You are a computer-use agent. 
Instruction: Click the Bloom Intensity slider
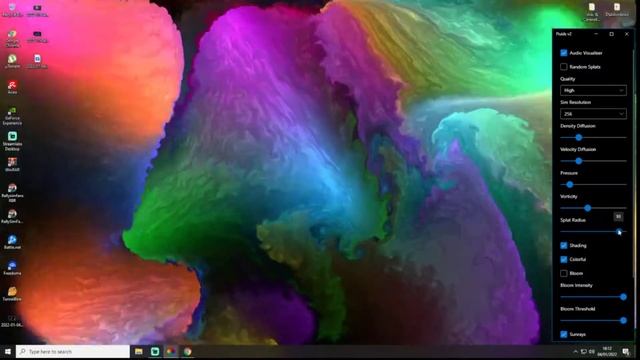click(x=593, y=297)
